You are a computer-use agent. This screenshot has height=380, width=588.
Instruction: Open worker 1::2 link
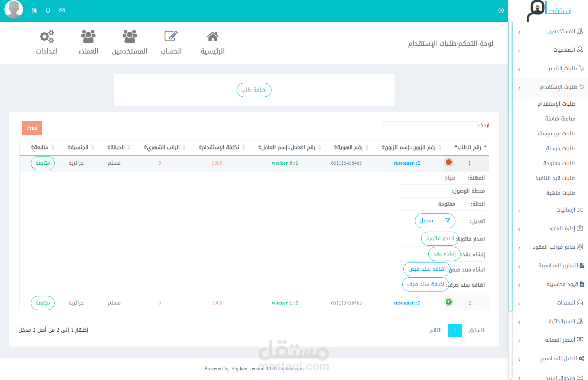click(285, 303)
